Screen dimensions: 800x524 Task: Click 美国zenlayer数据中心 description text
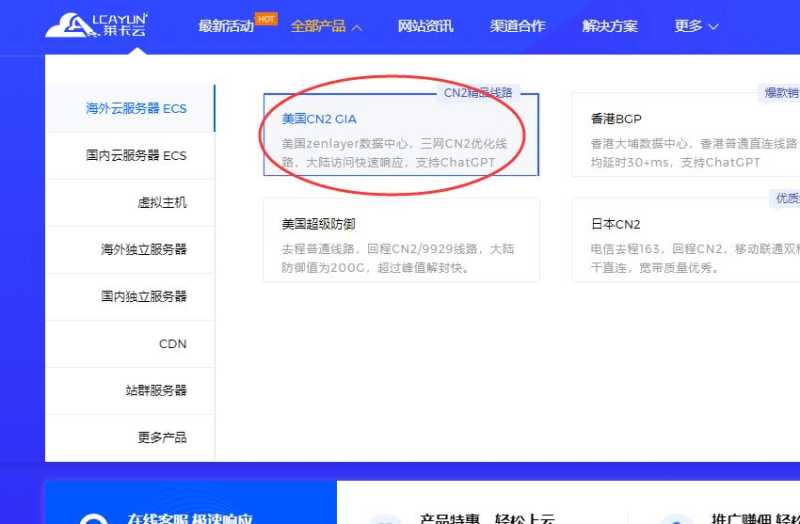click(394, 153)
